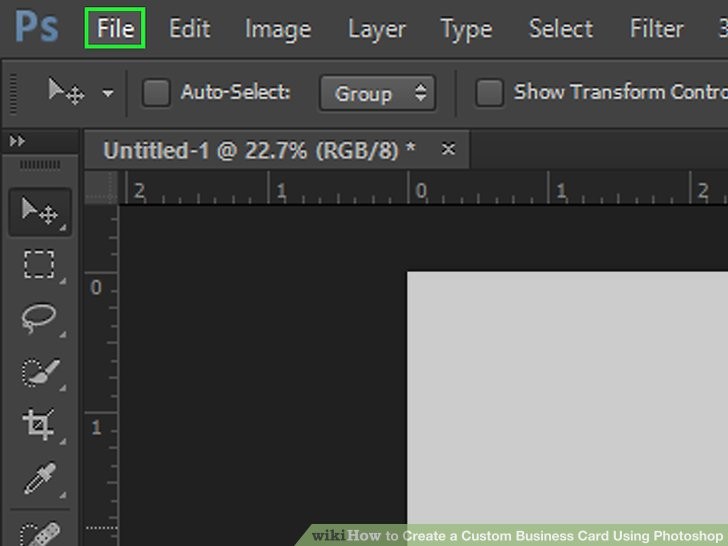This screenshot has height=546, width=728.
Task: Select the Eyedropper tool
Action: point(40,478)
